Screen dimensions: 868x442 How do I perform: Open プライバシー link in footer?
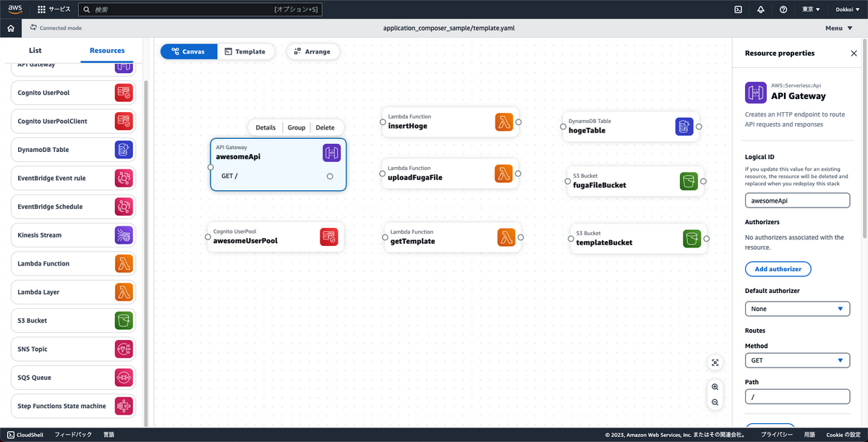coord(776,435)
